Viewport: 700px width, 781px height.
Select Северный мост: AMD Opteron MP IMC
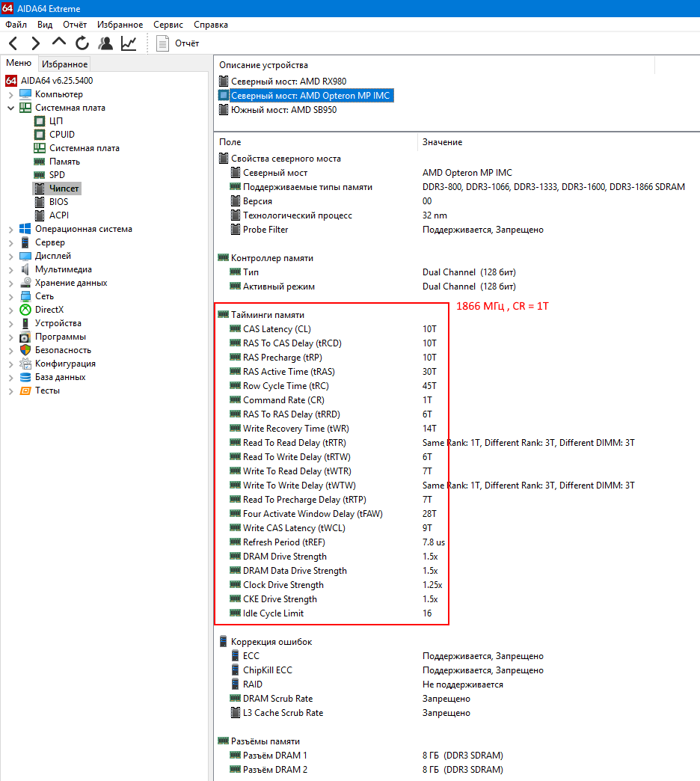click(306, 95)
